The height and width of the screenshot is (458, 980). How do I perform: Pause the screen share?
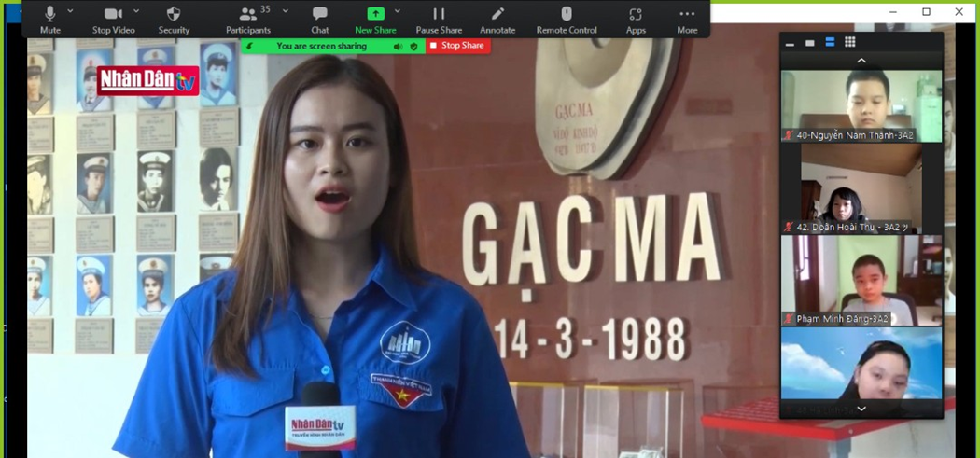click(x=439, y=20)
